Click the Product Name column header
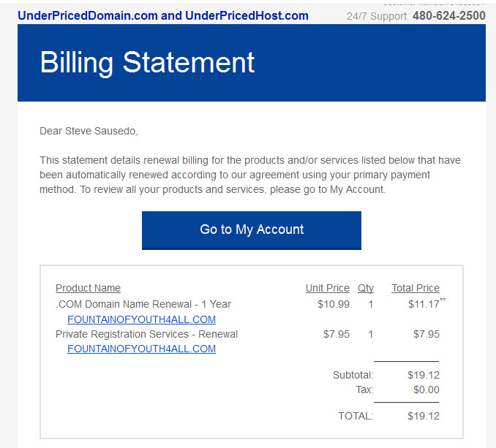496x448 pixels. coord(88,288)
